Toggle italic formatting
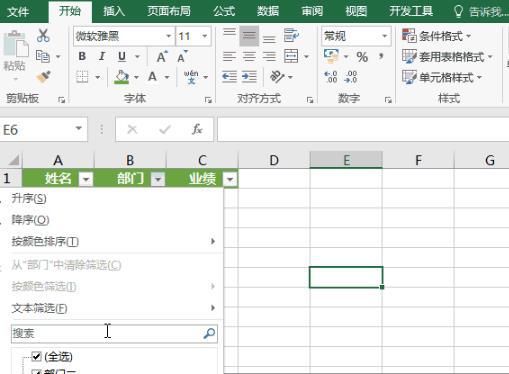The image size is (509, 374). pos(102,56)
